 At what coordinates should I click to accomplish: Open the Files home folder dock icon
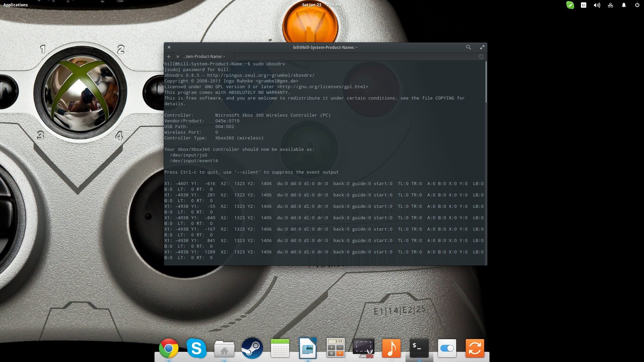[224, 349]
